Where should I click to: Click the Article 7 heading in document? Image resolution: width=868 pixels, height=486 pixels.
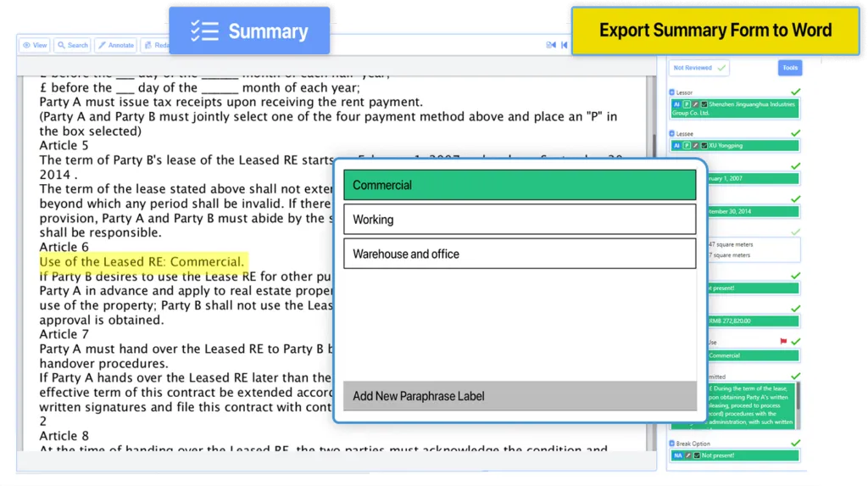coord(64,334)
